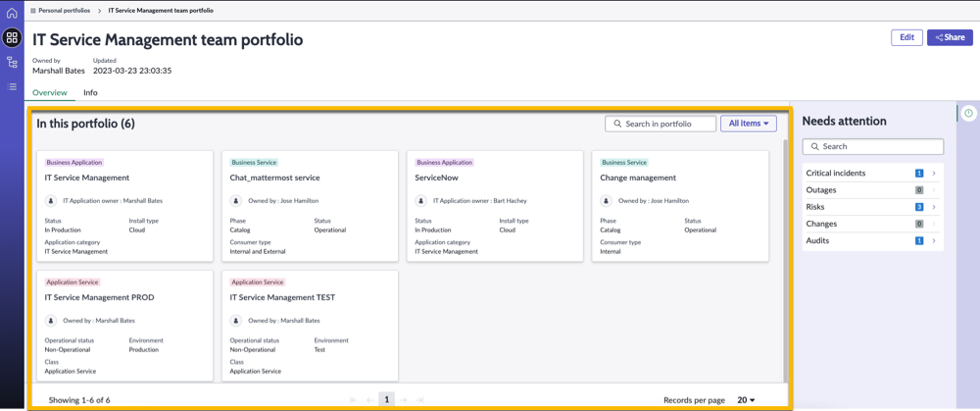The width and height of the screenshot is (980, 411).
Task: Click the avatar icon on IT Service Management card
Action: point(51,201)
